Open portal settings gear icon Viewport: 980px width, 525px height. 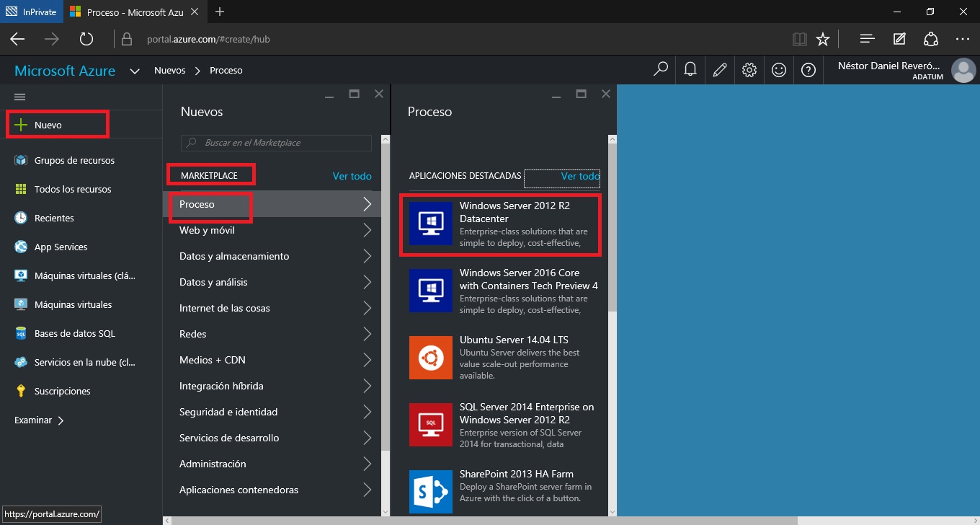[x=749, y=70]
